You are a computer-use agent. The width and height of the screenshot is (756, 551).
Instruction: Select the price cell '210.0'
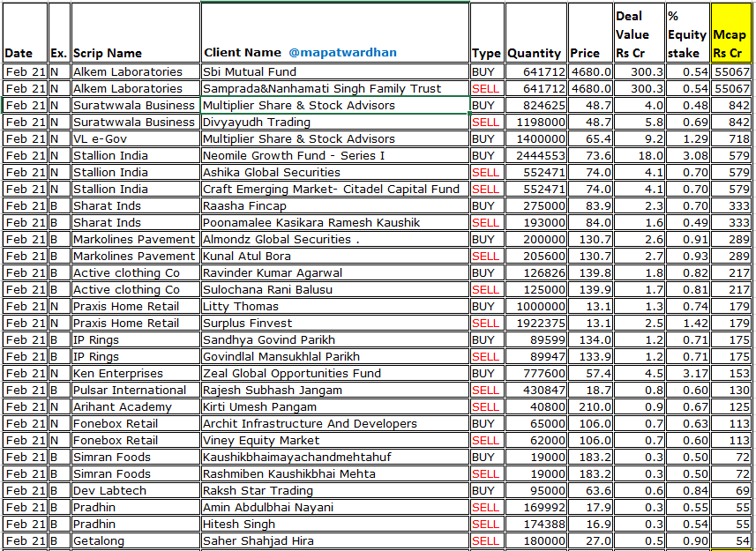pos(591,407)
